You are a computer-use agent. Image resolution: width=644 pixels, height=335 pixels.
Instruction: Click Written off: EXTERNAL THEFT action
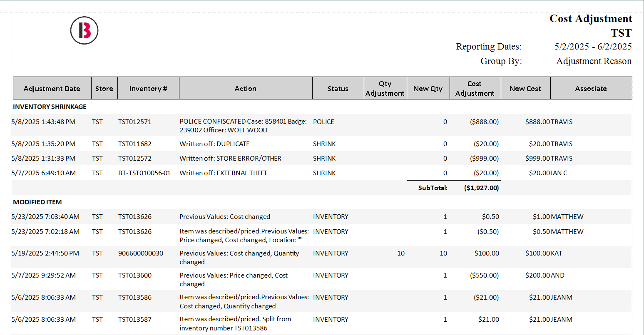[223, 173]
